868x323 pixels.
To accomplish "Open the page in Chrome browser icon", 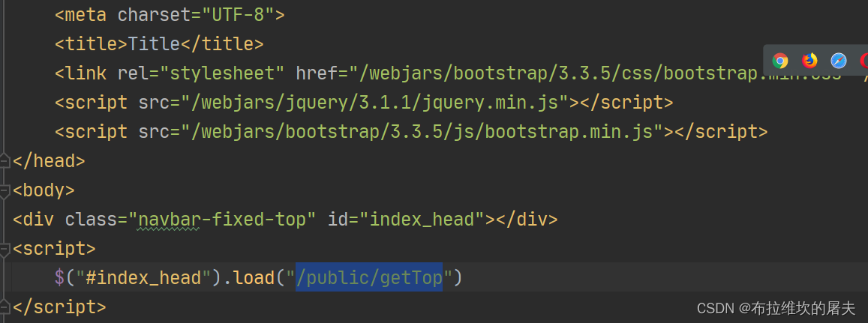I will (x=780, y=61).
